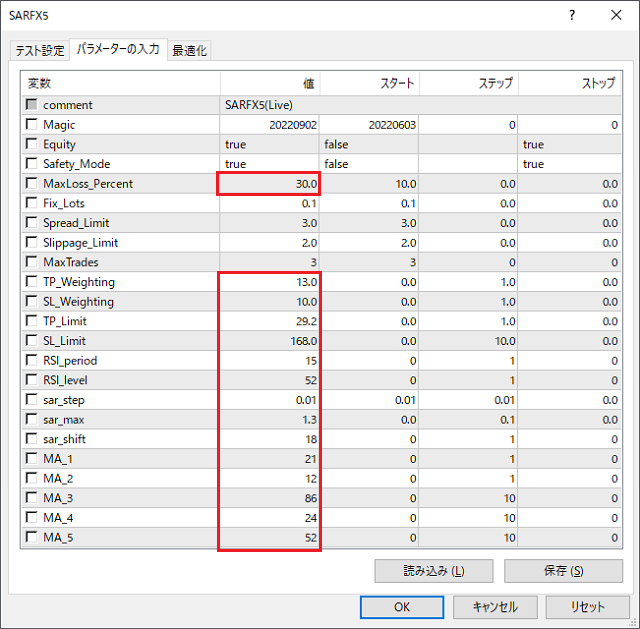Select the comment value SARFX5(Live)
The image size is (640, 629).
[x=259, y=105]
